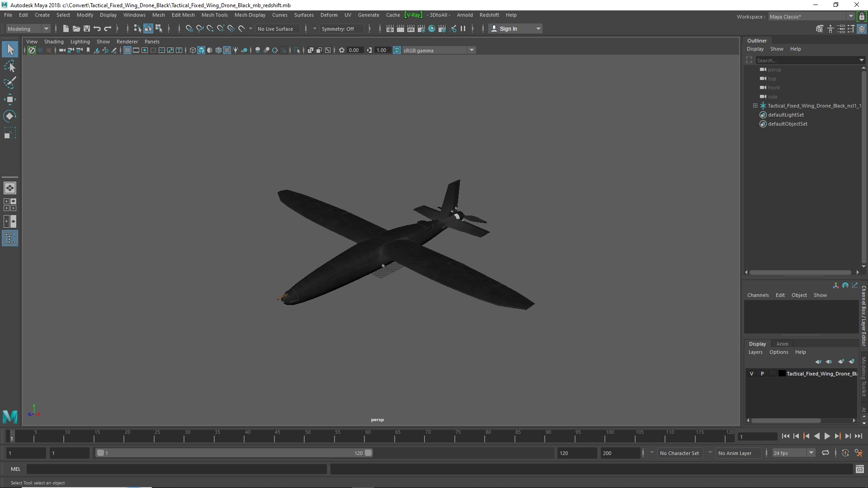868x488 pixels.
Task: Choose the Paint Selection tool
Action: click(x=10, y=83)
